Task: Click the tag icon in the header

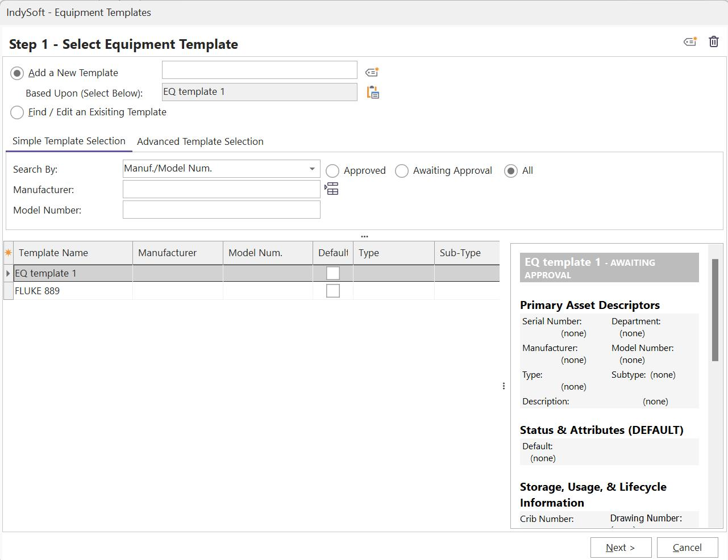Action: (x=690, y=42)
